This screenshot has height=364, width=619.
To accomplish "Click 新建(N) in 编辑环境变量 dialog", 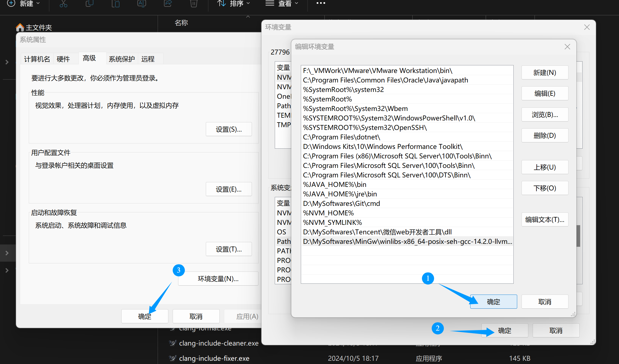I will point(545,72).
